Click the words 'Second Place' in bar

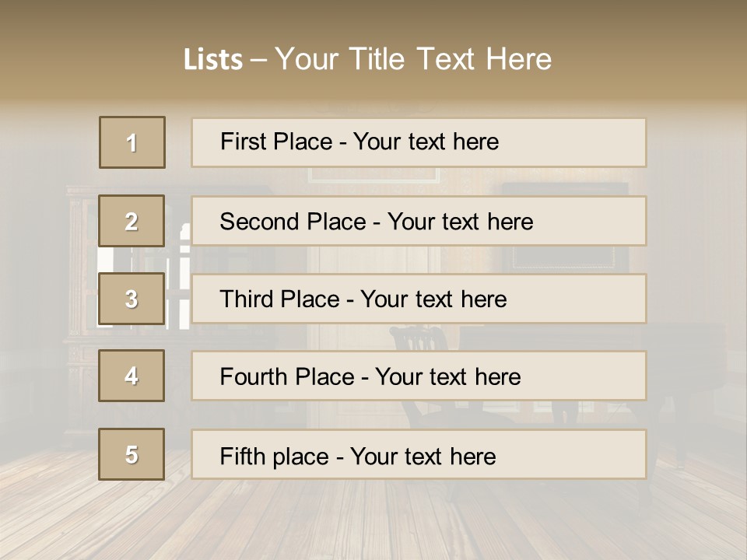tap(293, 222)
